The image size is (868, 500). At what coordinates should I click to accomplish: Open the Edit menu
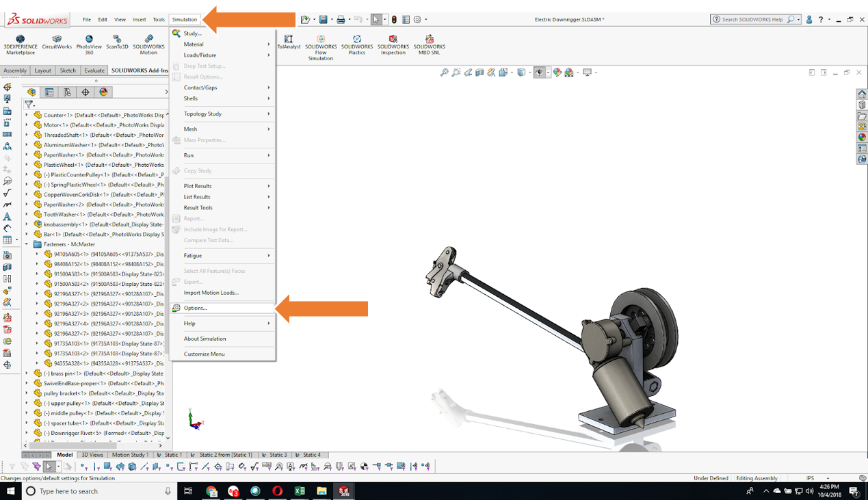pyautogui.click(x=103, y=20)
